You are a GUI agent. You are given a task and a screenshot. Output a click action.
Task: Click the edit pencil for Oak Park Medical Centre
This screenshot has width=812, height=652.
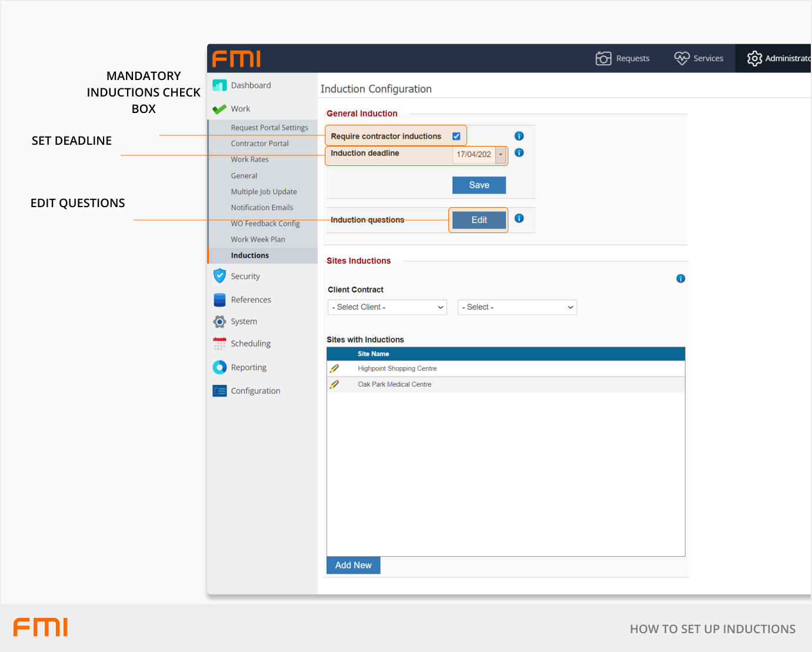334,384
